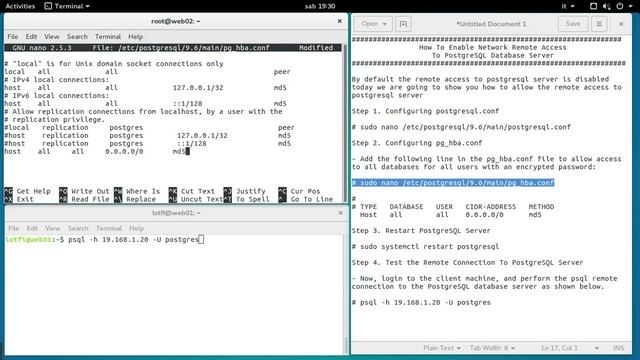Open Search menu in lotfi@web01 terminal
Image resolution: width=640 pixels, height=360 pixels.
click(x=78, y=228)
